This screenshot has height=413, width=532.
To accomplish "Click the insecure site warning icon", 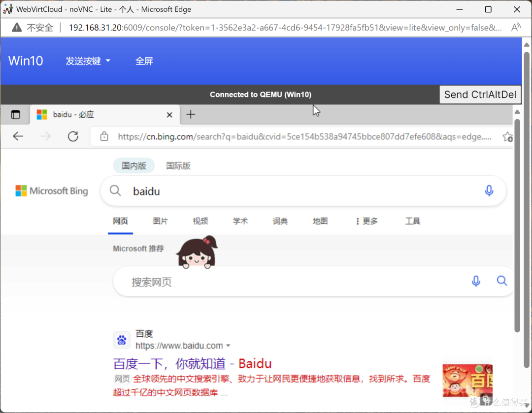I will [x=17, y=28].
